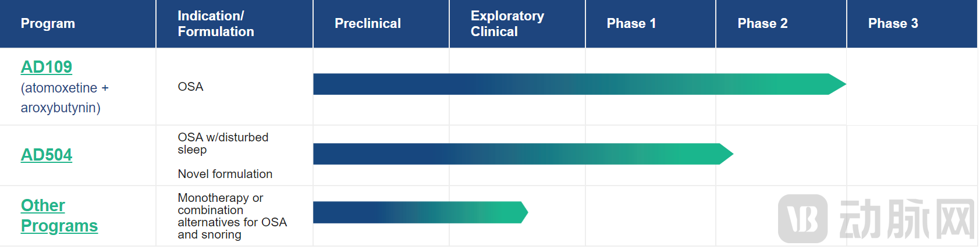Open the AD504 program link
Image resolution: width=980 pixels, height=249 pixels.
[x=47, y=155]
